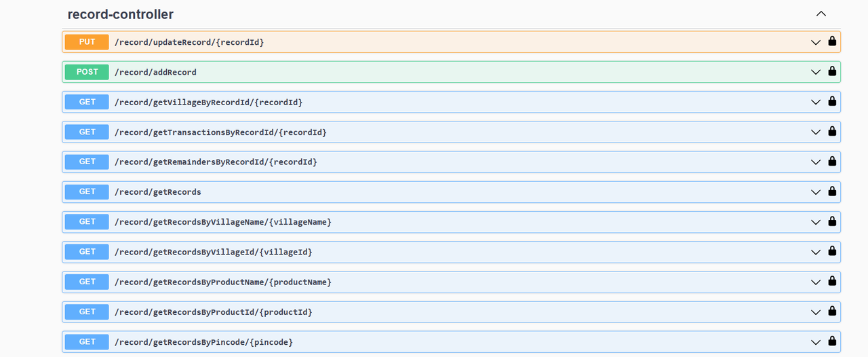Open path /record/getTransactionsByRecordId/{recordId}

pyautogui.click(x=220, y=132)
